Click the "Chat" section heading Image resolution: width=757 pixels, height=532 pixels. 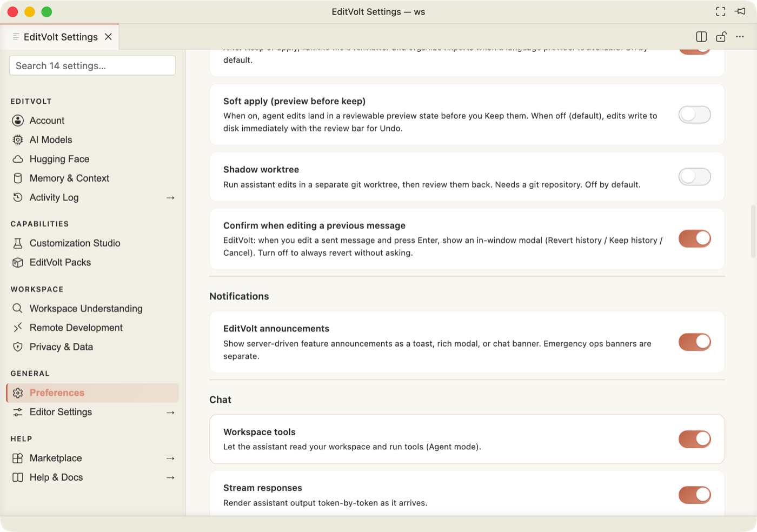(x=220, y=400)
